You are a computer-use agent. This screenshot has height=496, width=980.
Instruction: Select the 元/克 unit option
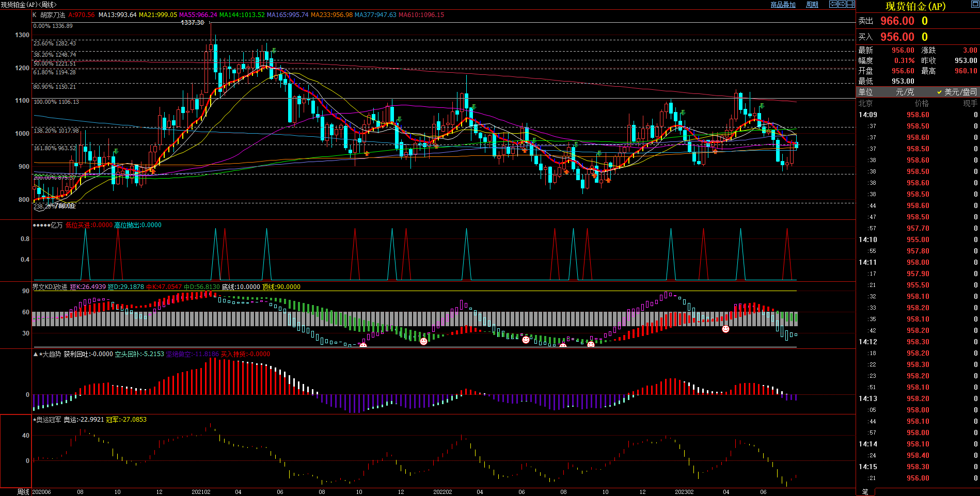905,92
